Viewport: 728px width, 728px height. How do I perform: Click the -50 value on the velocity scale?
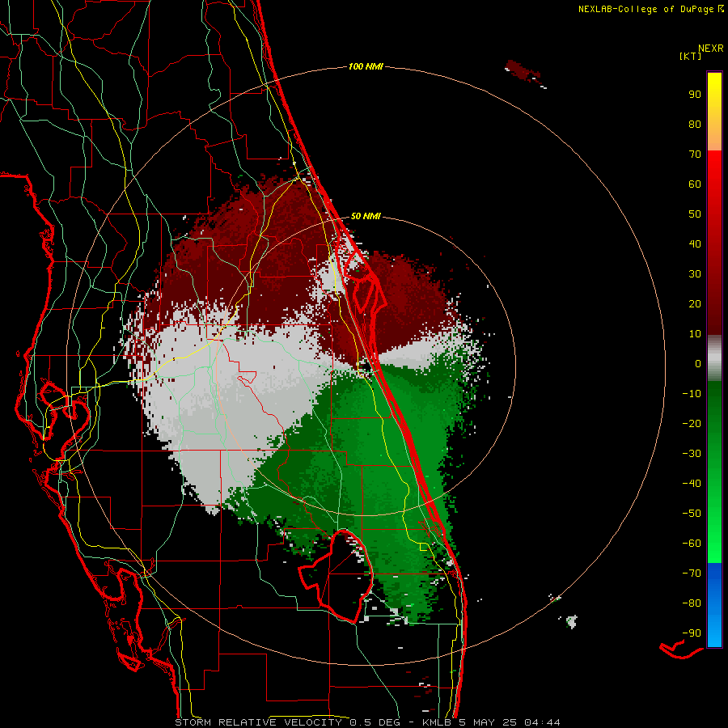[x=692, y=514]
